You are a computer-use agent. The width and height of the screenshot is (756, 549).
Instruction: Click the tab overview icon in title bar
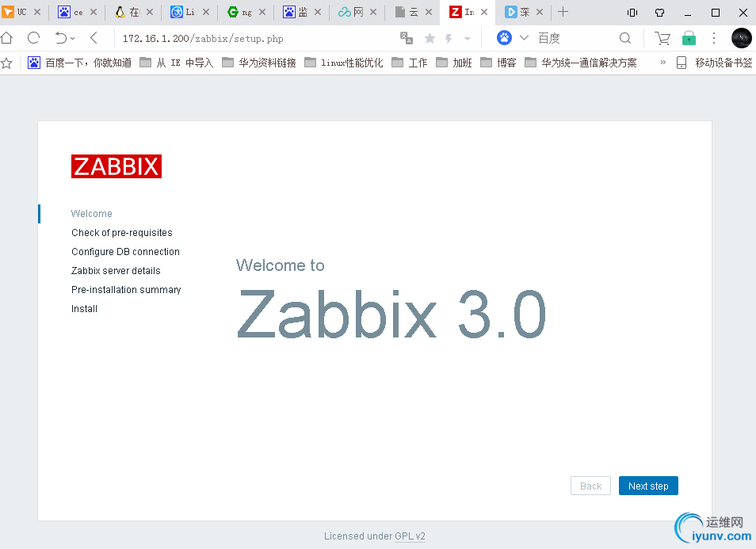click(632, 13)
